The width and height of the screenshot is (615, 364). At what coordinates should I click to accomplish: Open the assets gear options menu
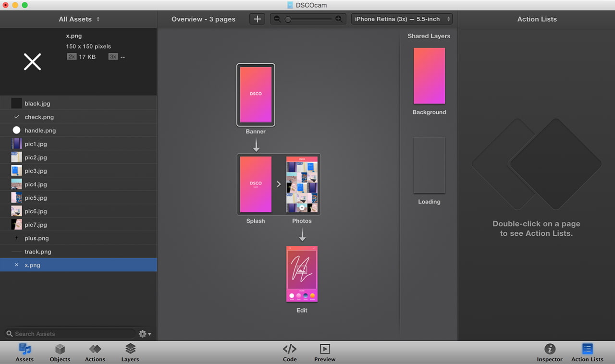click(144, 334)
